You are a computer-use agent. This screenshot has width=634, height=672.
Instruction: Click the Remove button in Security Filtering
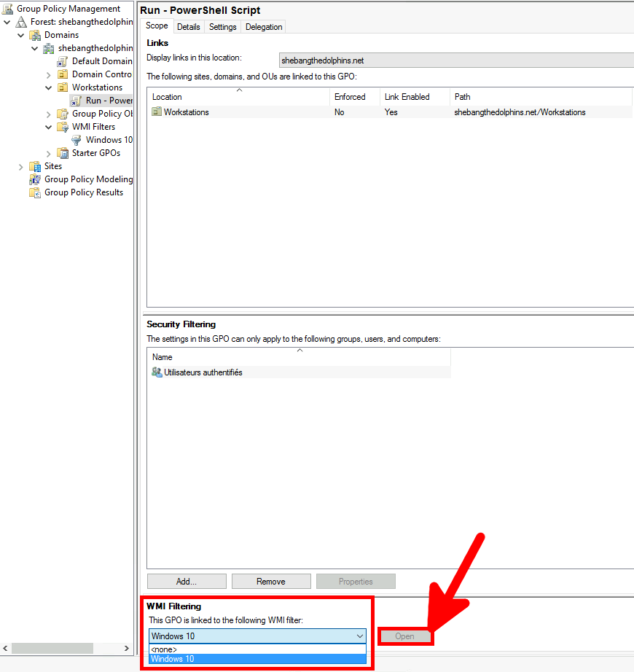(x=270, y=581)
